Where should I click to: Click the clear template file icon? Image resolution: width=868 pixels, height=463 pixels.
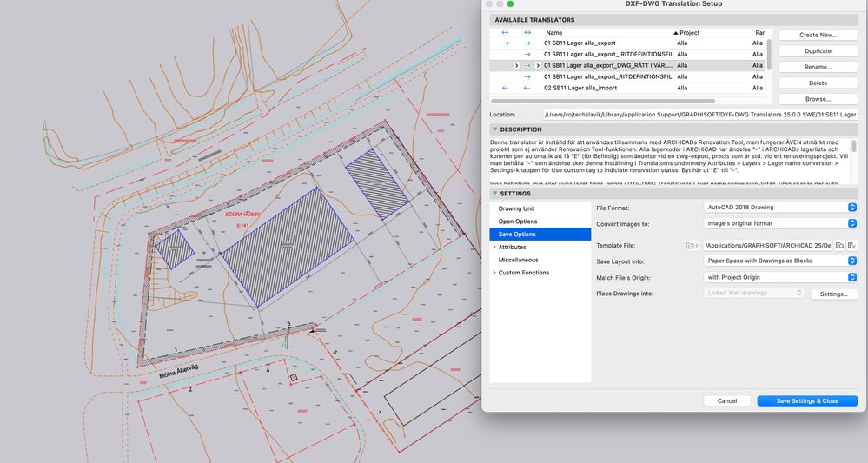852,246
